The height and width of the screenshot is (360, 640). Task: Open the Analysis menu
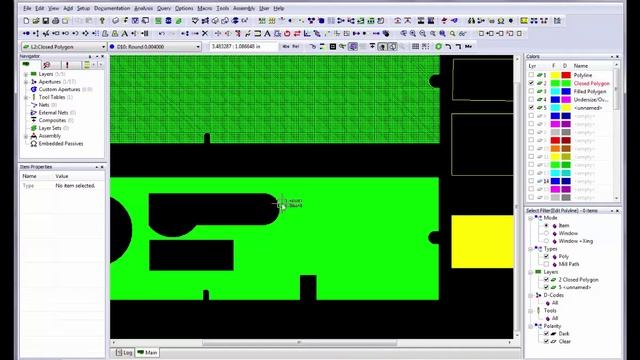(x=143, y=8)
